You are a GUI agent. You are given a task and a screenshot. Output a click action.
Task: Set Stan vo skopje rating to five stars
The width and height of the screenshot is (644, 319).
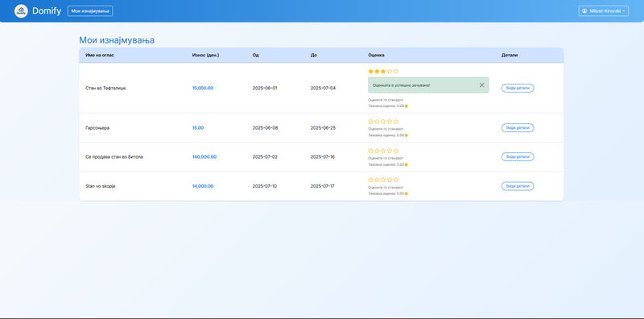(x=396, y=180)
